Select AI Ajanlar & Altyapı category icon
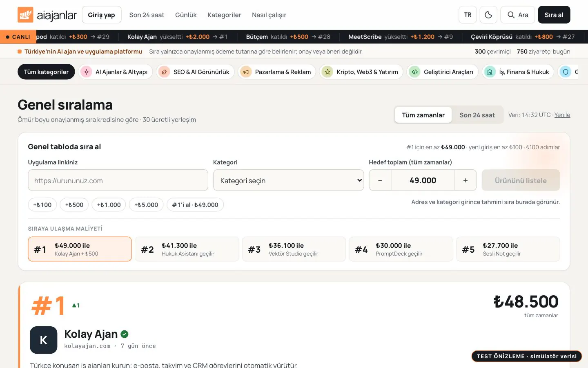588x368 pixels. [x=86, y=72]
